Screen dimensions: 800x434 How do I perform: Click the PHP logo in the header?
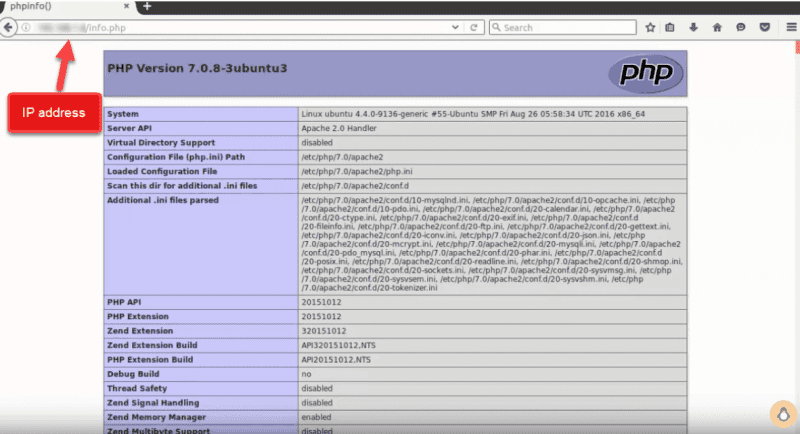coord(646,74)
